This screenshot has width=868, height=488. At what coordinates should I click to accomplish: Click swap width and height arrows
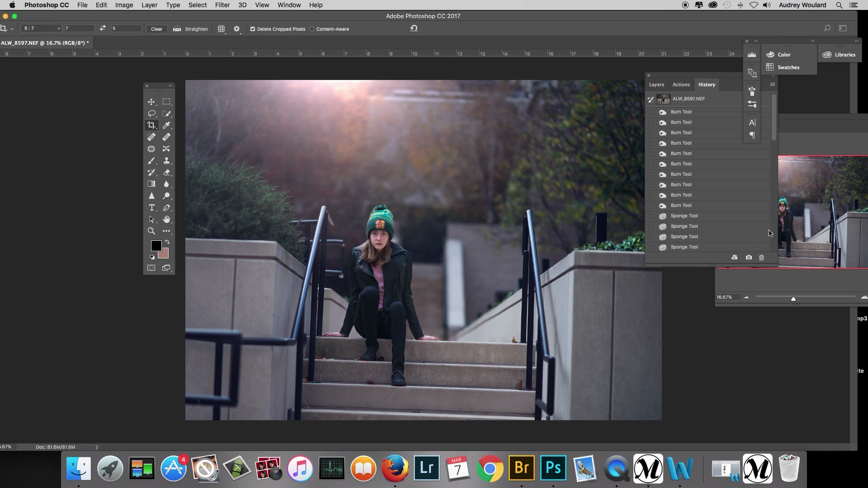click(x=103, y=28)
